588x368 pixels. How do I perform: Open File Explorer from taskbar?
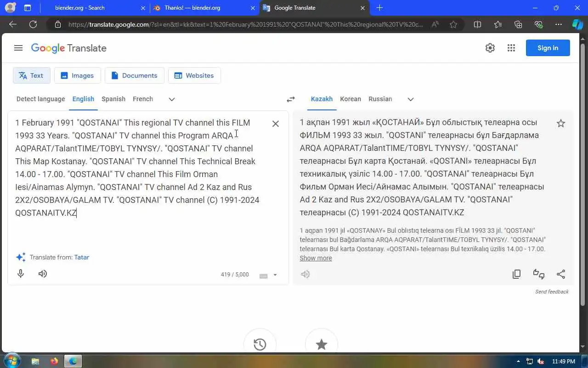point(35,361)
